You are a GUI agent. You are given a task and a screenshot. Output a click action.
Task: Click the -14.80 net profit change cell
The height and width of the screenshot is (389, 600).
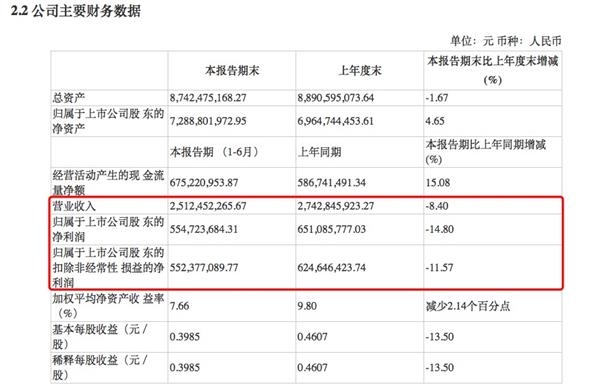pyautogui.click(x=439, y=229)
